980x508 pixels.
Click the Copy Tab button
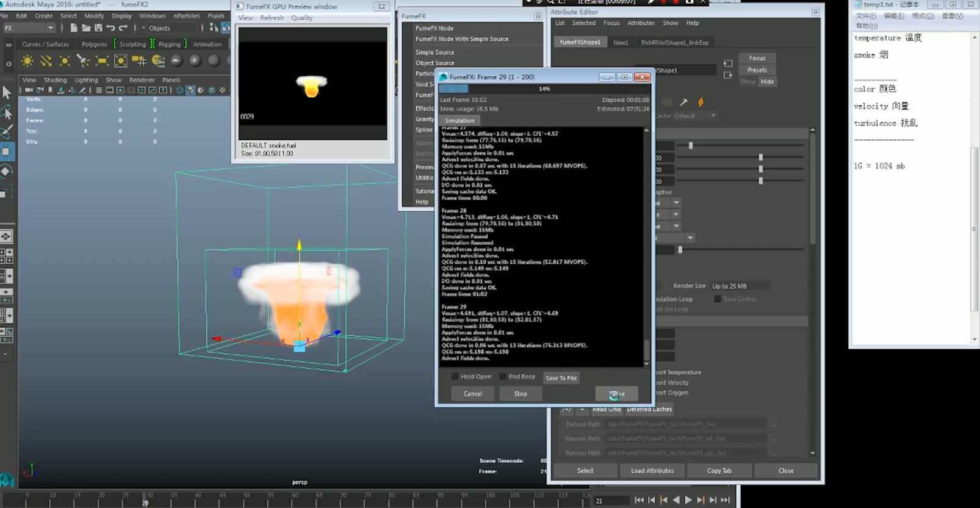pos(719,471)
